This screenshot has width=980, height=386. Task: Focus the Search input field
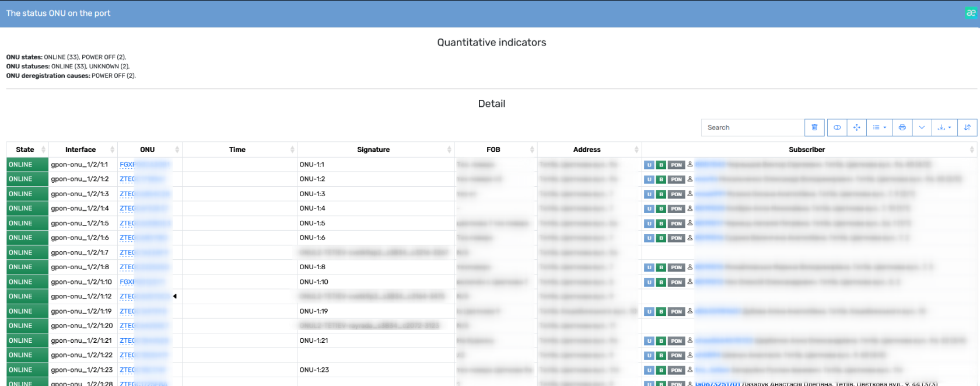point(752,127)
